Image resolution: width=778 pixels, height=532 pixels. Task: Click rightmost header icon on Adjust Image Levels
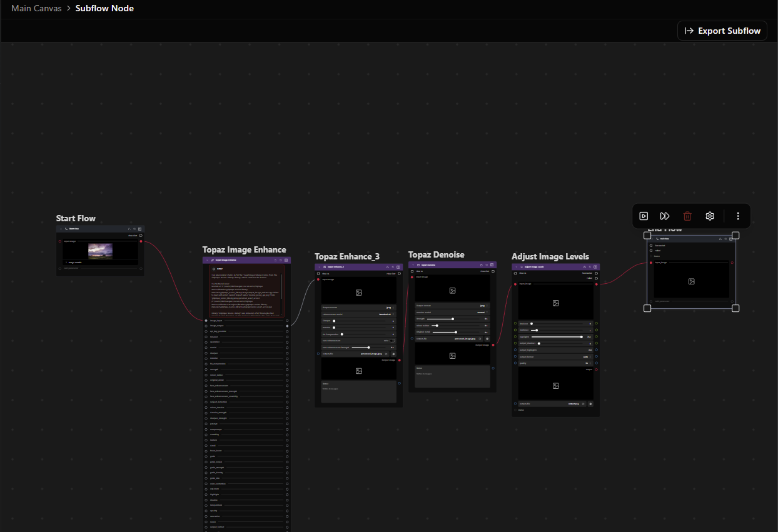[x=595, y=267]
